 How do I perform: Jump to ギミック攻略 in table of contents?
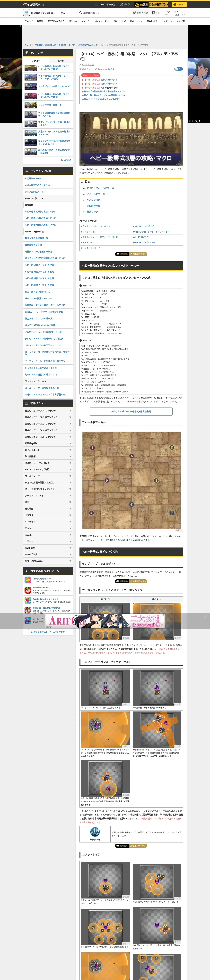coord(93,200)
